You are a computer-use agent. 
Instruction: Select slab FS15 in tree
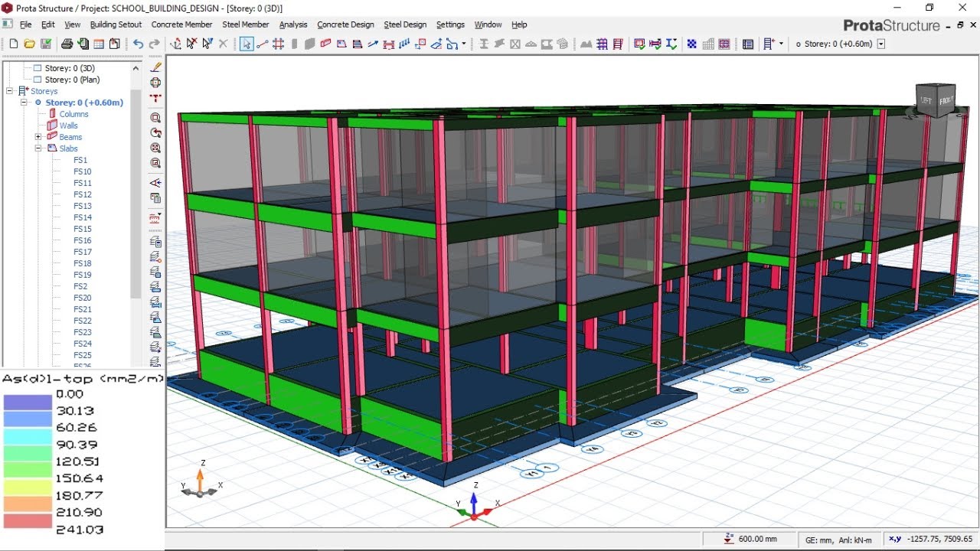tap(82, 229)
